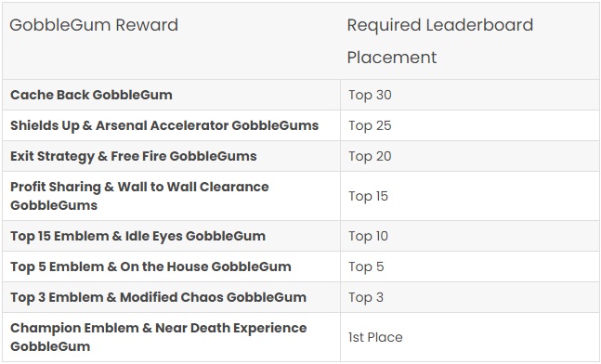Select Top 3 Emblem & Modified Chaos GobbleGum
The height and width of the screenshot is (364, 601).
158,297
